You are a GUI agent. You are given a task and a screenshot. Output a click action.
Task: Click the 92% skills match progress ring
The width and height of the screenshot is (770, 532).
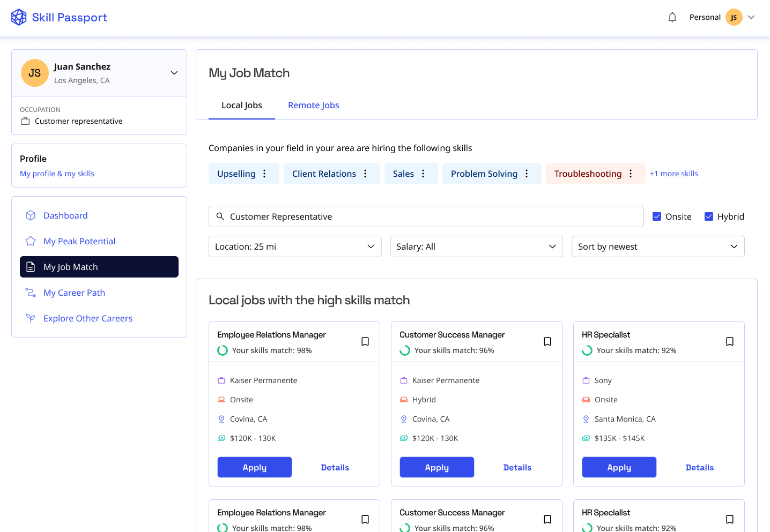587,350
